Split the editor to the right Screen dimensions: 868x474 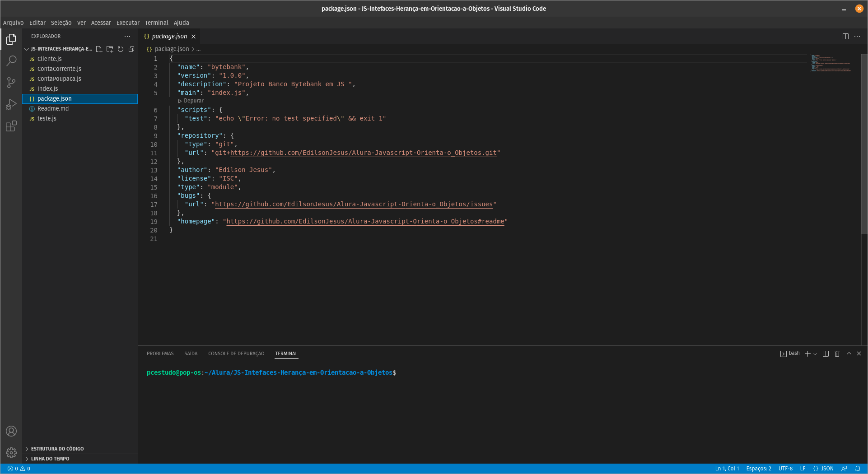pyautogui.click(x=845, y=37)
